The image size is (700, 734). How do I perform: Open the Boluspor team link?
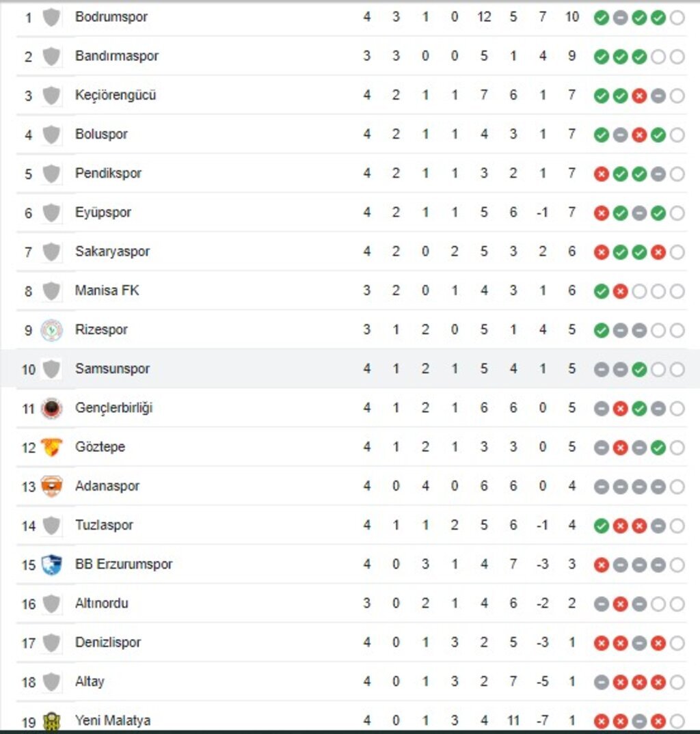tap(101, 134)
